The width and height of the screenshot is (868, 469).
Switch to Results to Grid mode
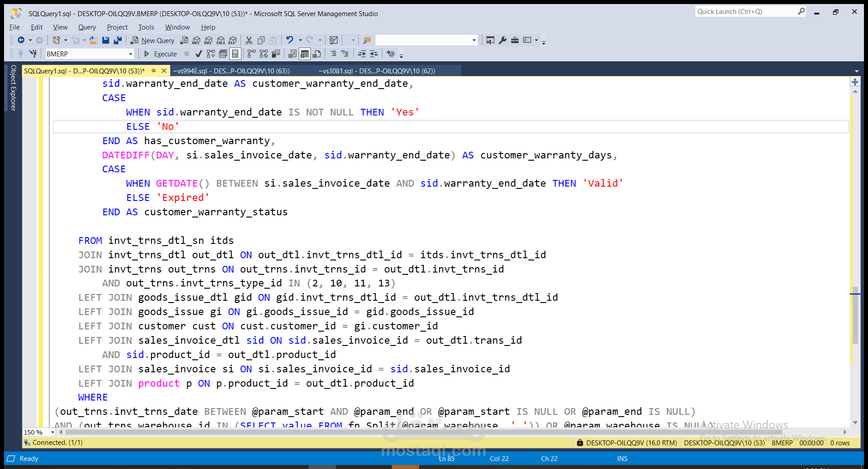pyautogui.click(x=305, y=54)
